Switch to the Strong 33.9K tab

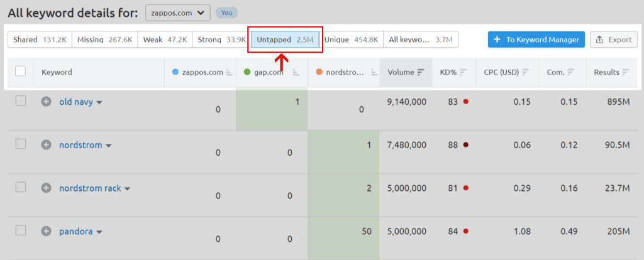221,40
